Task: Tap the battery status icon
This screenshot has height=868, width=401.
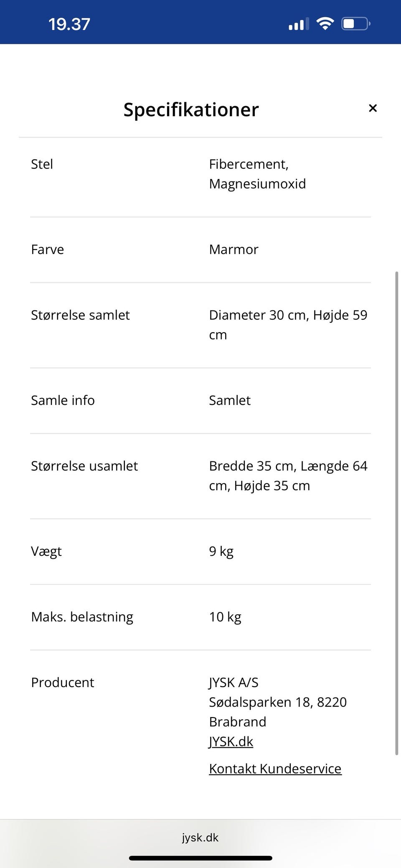Action: 356,23
